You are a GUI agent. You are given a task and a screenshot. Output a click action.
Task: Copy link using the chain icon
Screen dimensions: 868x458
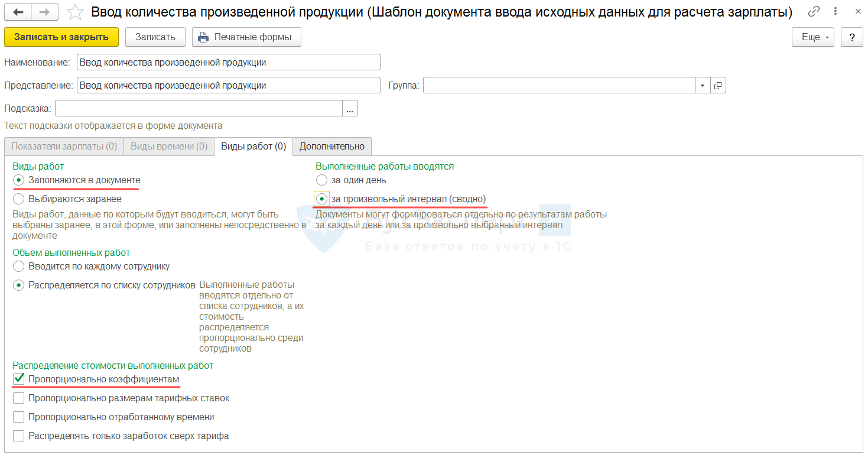pyautogui.click(x=814, y=11)
